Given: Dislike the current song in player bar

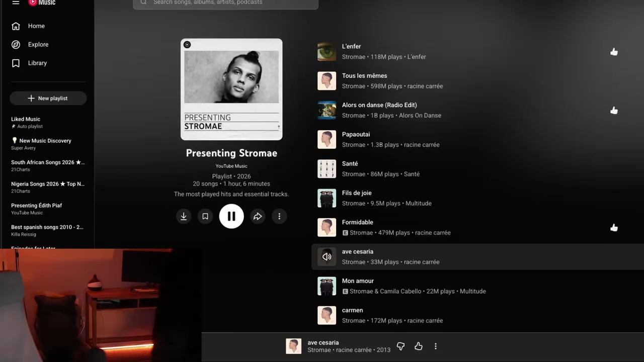Looking at the screenshot, I should point(400,346).
